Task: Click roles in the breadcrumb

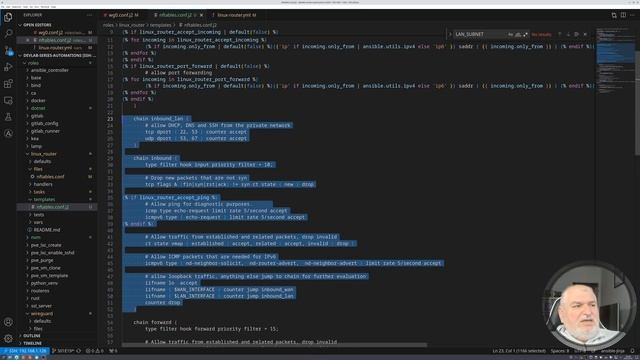Action: coord(108,25)
